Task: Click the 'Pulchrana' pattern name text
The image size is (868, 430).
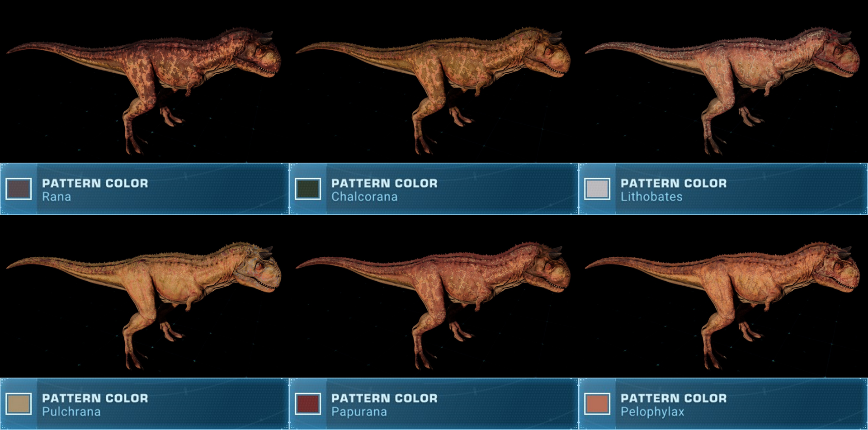Action: [71, 412]
